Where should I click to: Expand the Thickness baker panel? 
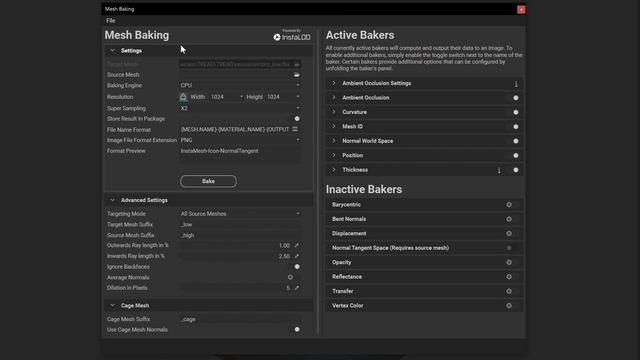pyautogui.click(x=333, y=169)
